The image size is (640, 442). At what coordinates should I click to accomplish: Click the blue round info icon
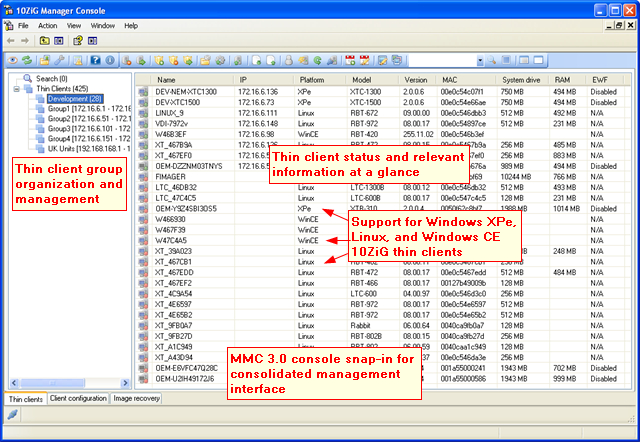[x=110, y=60]
